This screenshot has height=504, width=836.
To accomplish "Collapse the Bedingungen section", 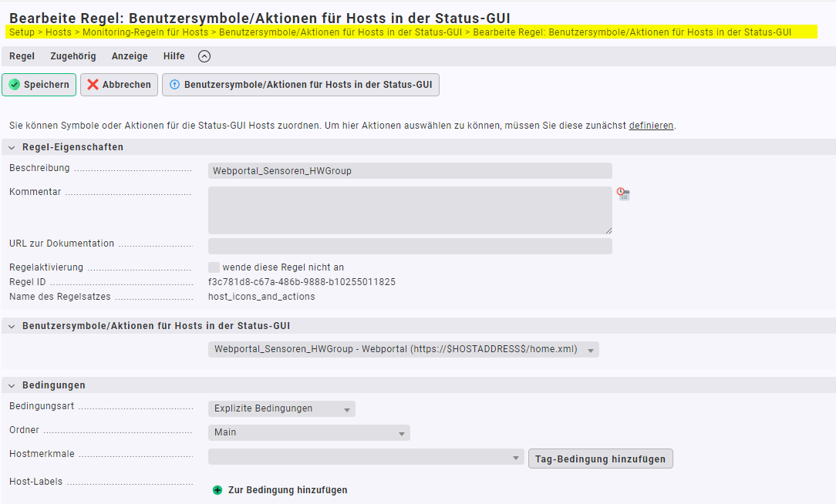I will pos(12,385).
